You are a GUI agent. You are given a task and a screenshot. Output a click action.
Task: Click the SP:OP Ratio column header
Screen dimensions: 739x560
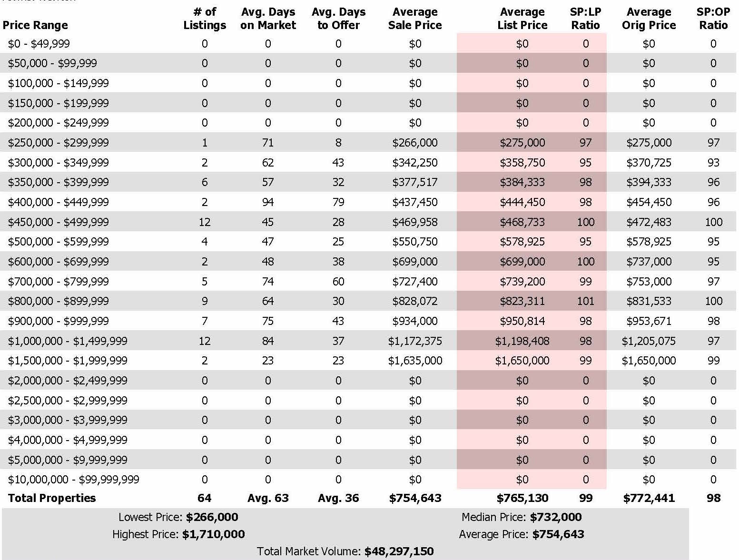[x=713, y=19]
